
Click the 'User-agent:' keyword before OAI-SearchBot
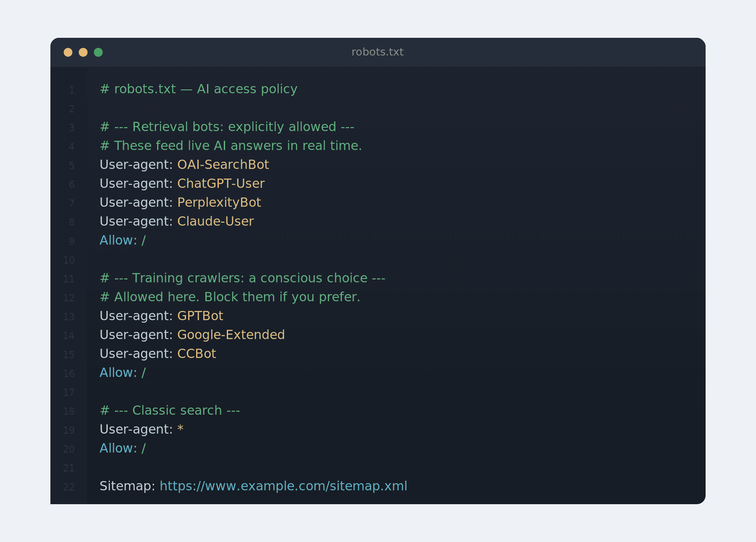pyautogui.click(x=136, y=165)
